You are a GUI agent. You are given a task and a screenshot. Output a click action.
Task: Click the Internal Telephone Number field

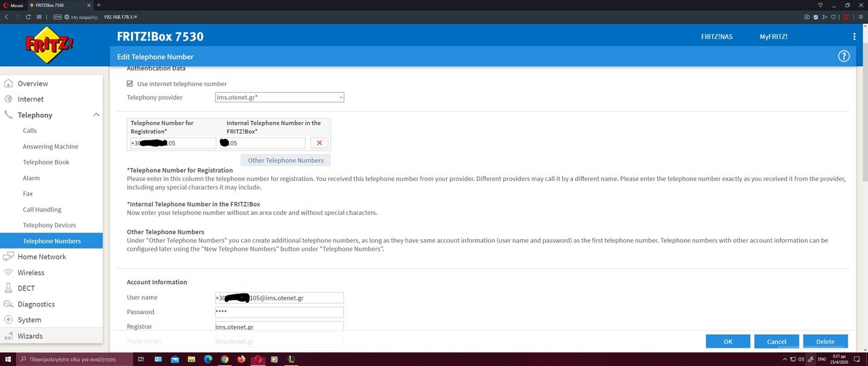coord(263,143)
